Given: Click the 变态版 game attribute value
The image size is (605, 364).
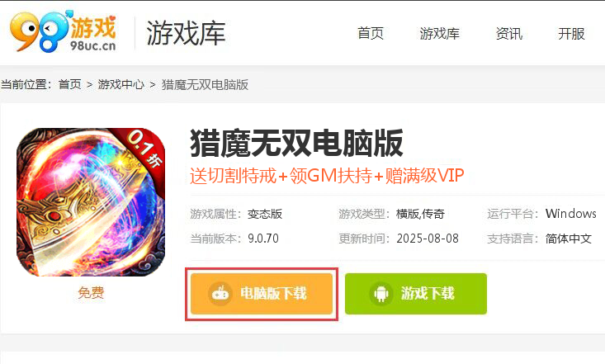Looking at the screenshot, I should pyautogui.click(x=265, y=214).
